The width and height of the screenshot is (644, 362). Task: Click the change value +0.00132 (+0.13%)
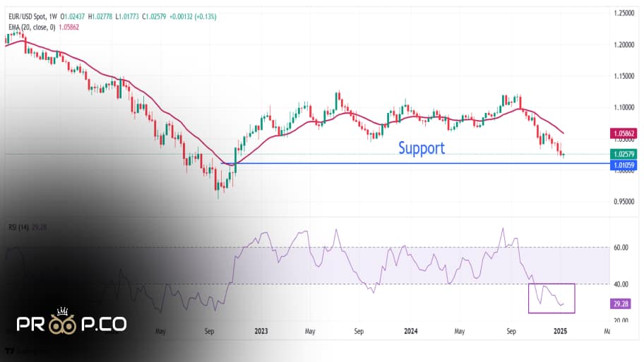(x=193, y=17)
